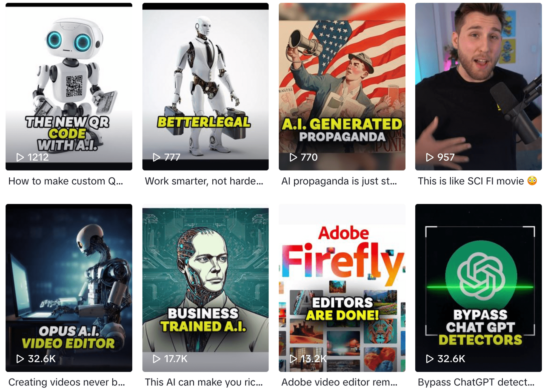Open the BetterLegal robot video thumbnail
Screen dimensions: 548x392
(206, 87)
